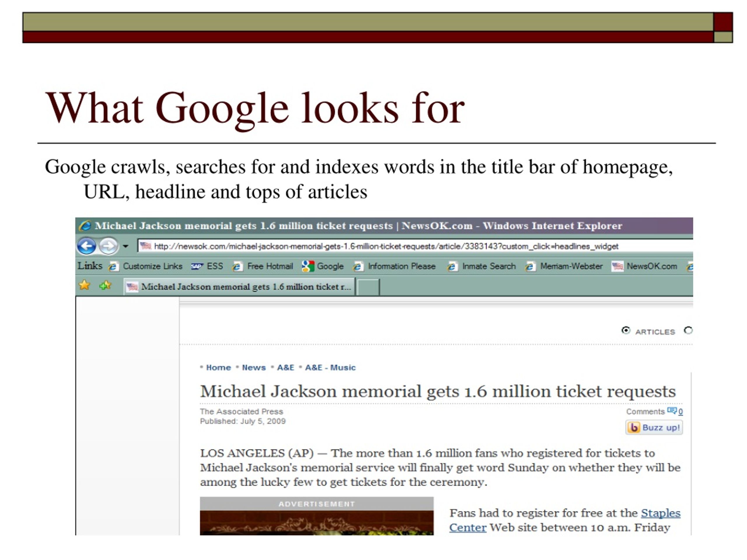Screen dimensions: 747x560
Task: Click the newsok.com URL address bar
Action: point(415,246)
